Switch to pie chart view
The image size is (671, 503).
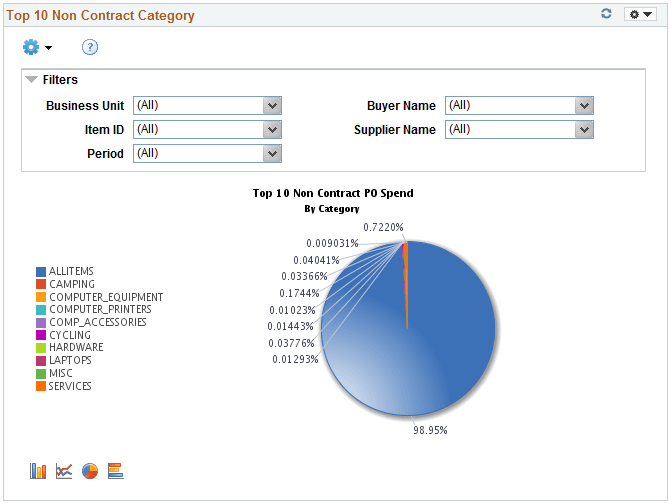(90, 471)
